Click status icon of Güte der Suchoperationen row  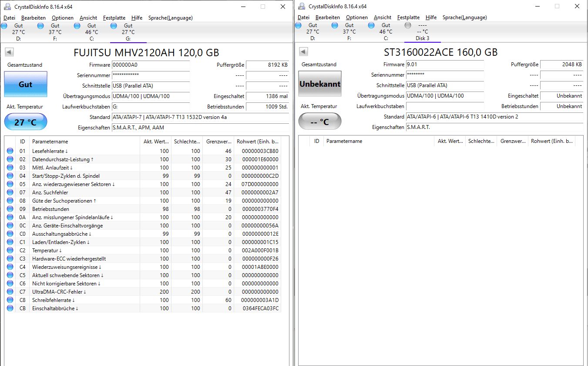(x=10, y=201)
